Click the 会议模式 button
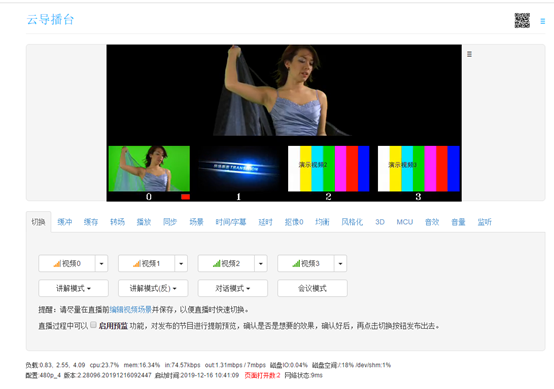This screenshot has height=389, width=554. pos(312,288)
